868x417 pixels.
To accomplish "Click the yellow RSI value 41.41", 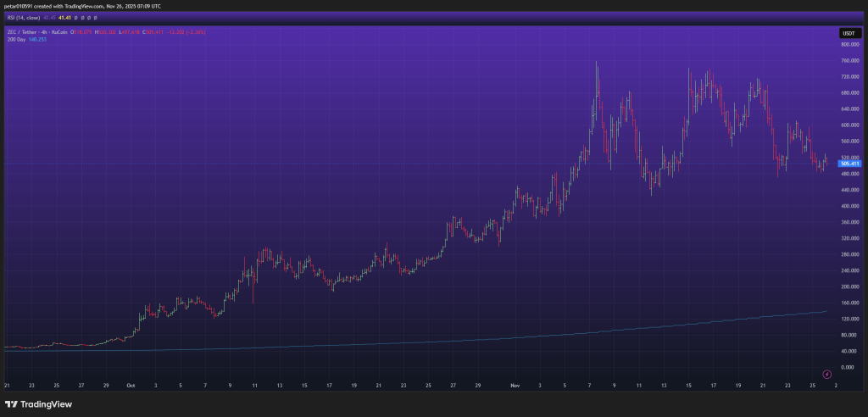I will [x=64, y=16].
